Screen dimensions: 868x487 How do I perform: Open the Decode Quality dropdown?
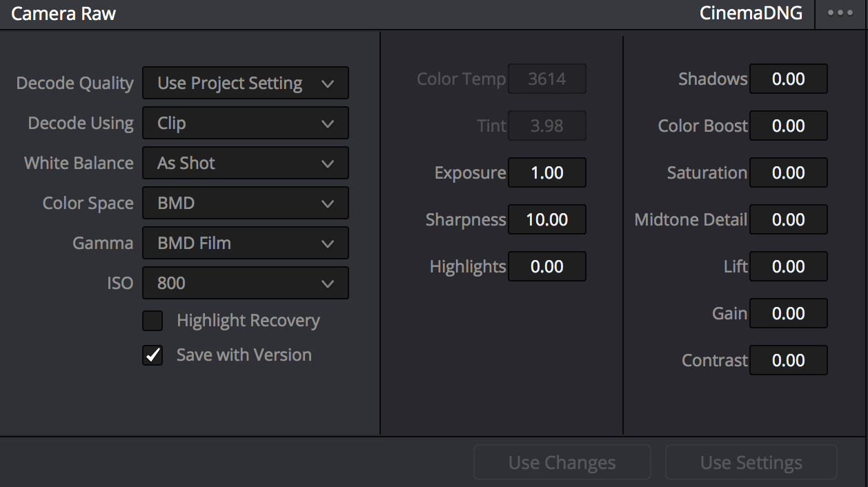coord(245,83)
